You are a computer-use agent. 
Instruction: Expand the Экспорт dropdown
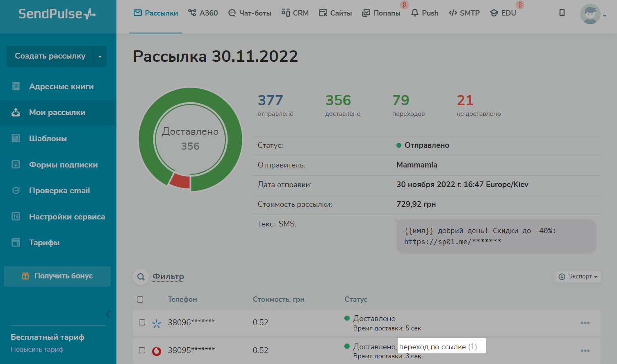[578, 277]
